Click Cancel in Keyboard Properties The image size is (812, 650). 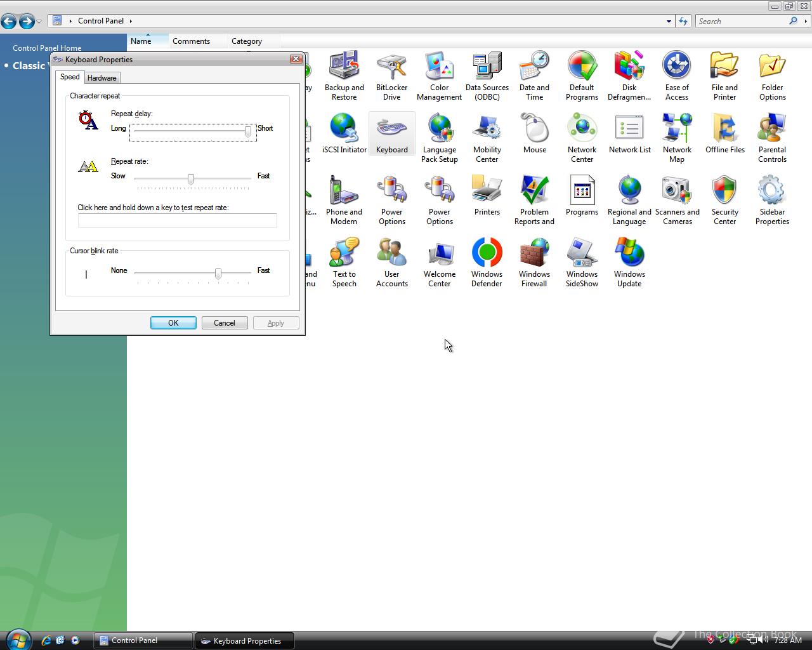[x=225, y=322]
